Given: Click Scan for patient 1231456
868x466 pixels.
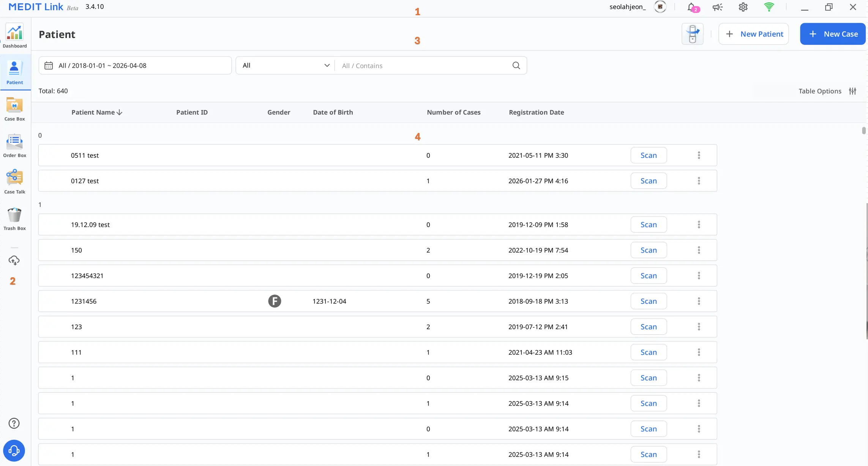Looking at the screenshot, I should [x=649, y=301].
